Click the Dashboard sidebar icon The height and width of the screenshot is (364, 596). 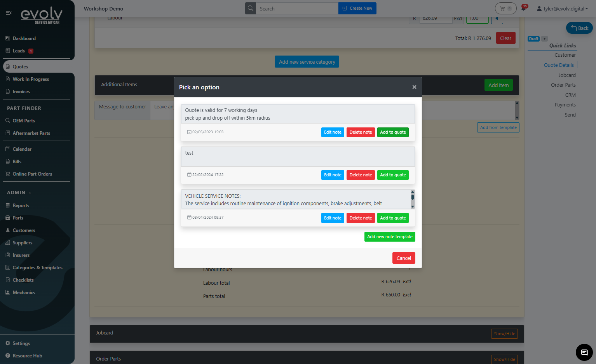[x=8, y=38]
